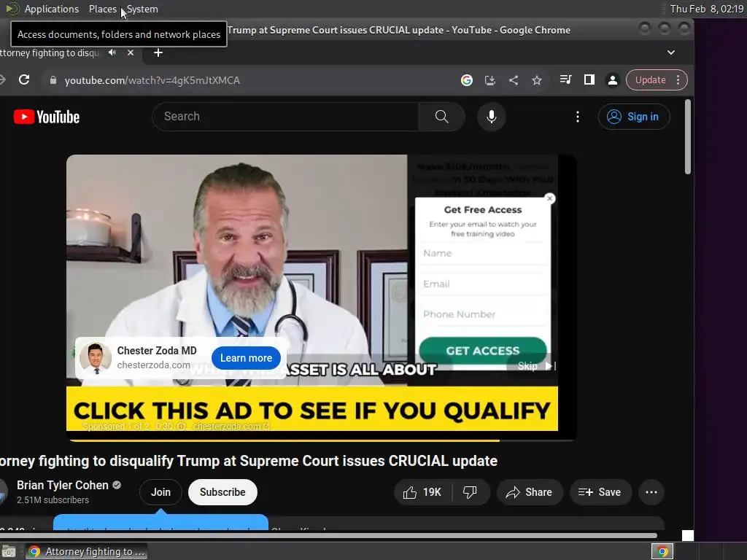Close the Attorney fighting tab
The height and width of the screenshot is (560, 747).
tap(131, 52)
